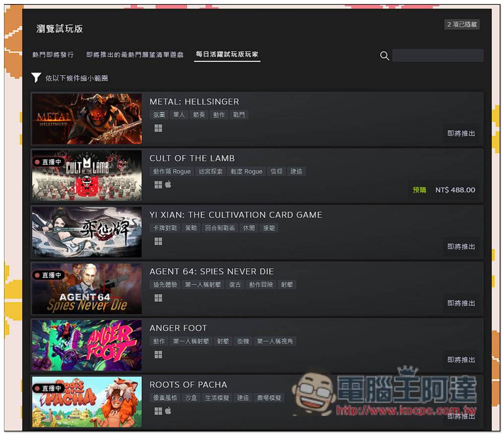Click the Windows icon under CULT OF THE LAMB
This screenshot has height=436, width=504.
pyautogui.click(x=158, y=184)
